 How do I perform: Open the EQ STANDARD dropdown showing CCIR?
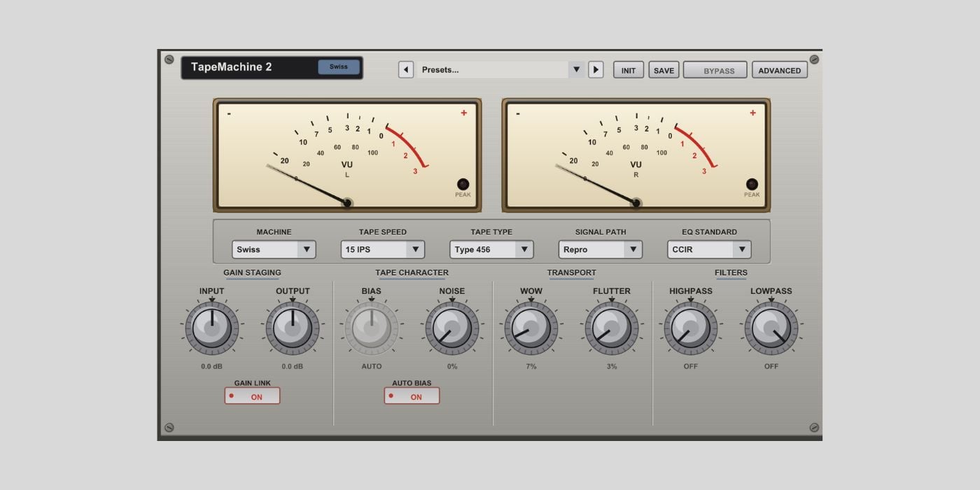pyautogui.click(x=709, y=249)
